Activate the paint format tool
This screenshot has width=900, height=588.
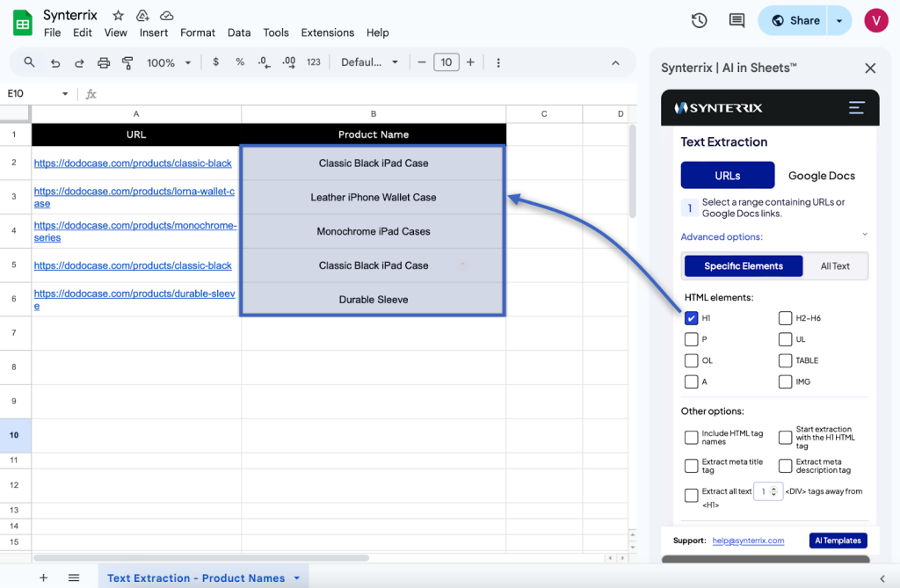tap(127, 62)
